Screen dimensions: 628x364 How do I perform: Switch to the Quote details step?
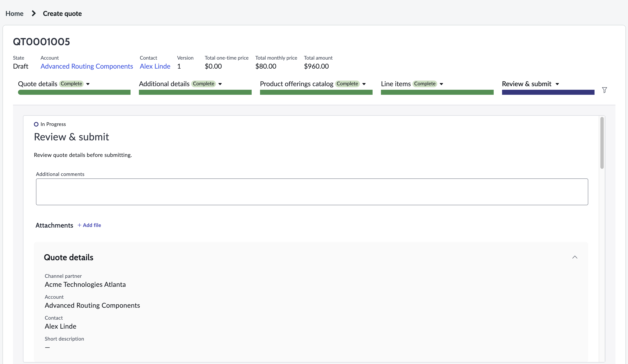38,84
